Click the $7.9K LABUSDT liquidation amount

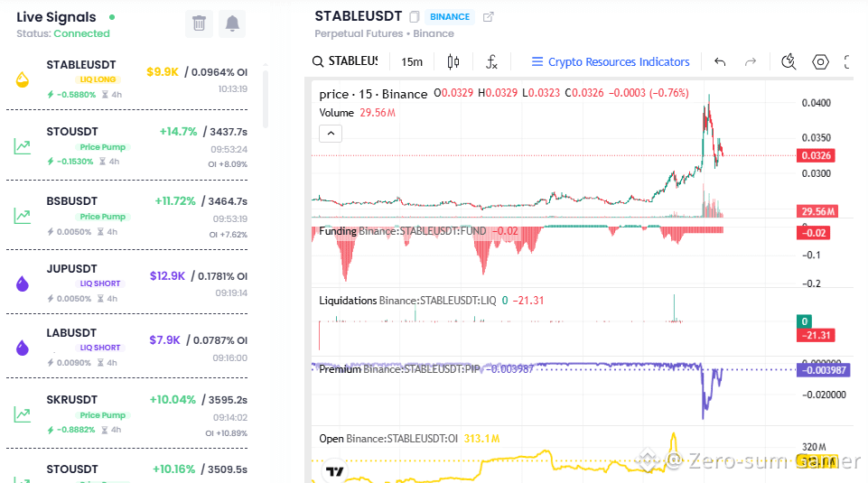164,339
